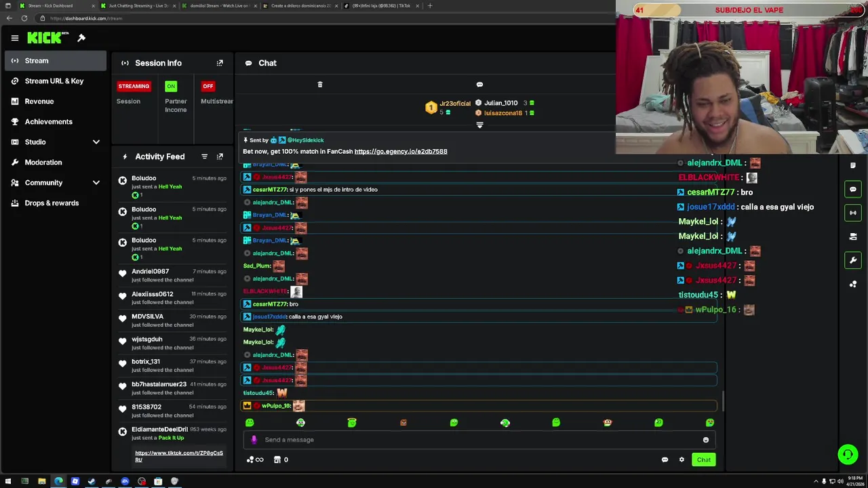The image size is (868, 488).
Task: Click the STREAMING session status badge
Action: click(x=134, y=86)
